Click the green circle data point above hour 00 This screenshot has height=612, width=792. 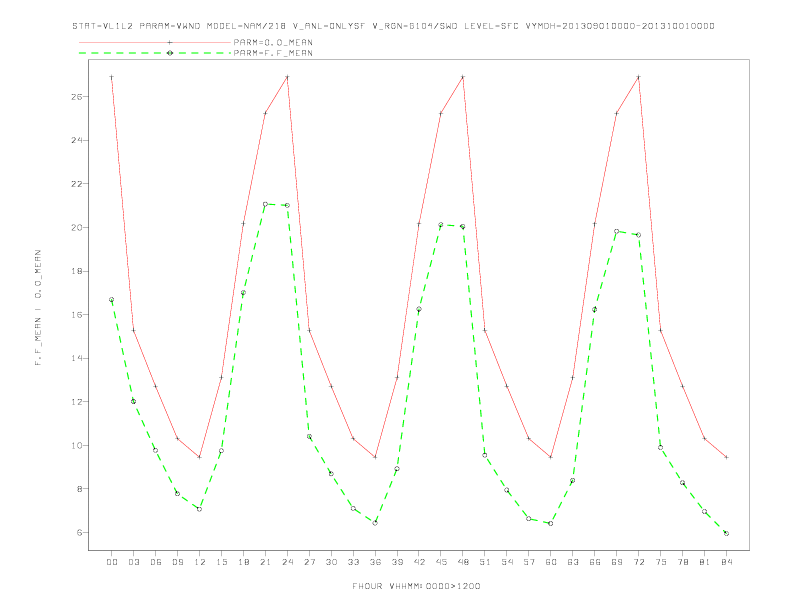(x=112, y=299)
